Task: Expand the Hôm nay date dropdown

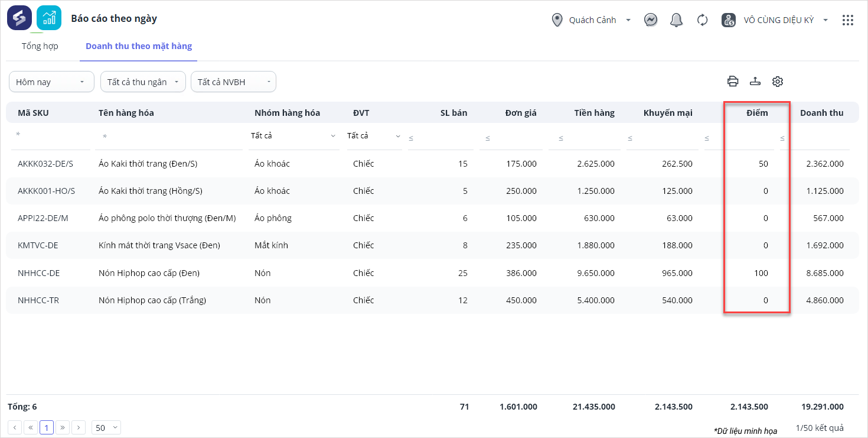Action: (51, 82)
